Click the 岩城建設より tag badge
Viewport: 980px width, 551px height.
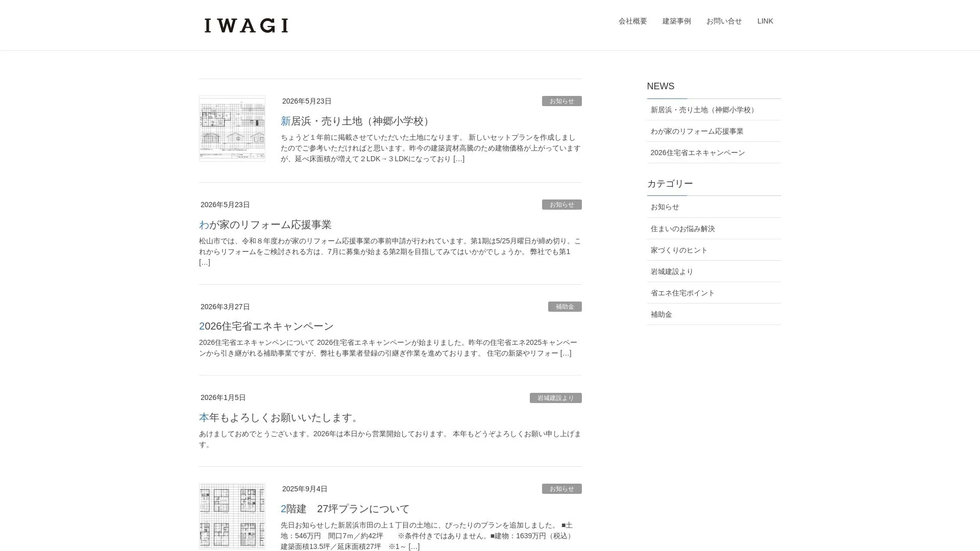coord(555,398)
